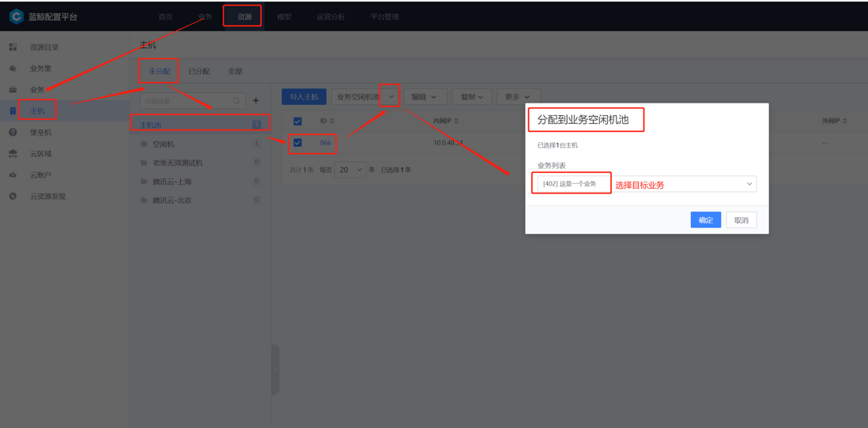Uncheck the checkbox for host 866
This screenshot has height=428, width=868.
(x=297, y=143)
